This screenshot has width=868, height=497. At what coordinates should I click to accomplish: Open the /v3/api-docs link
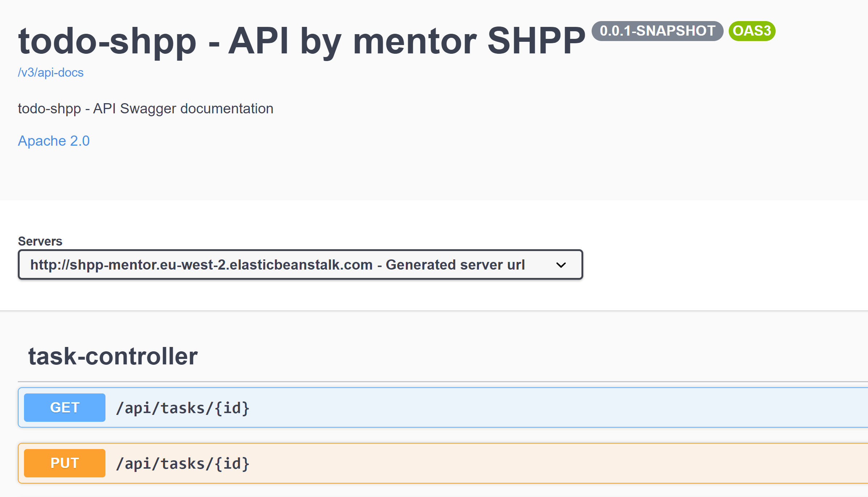point(51,73)
